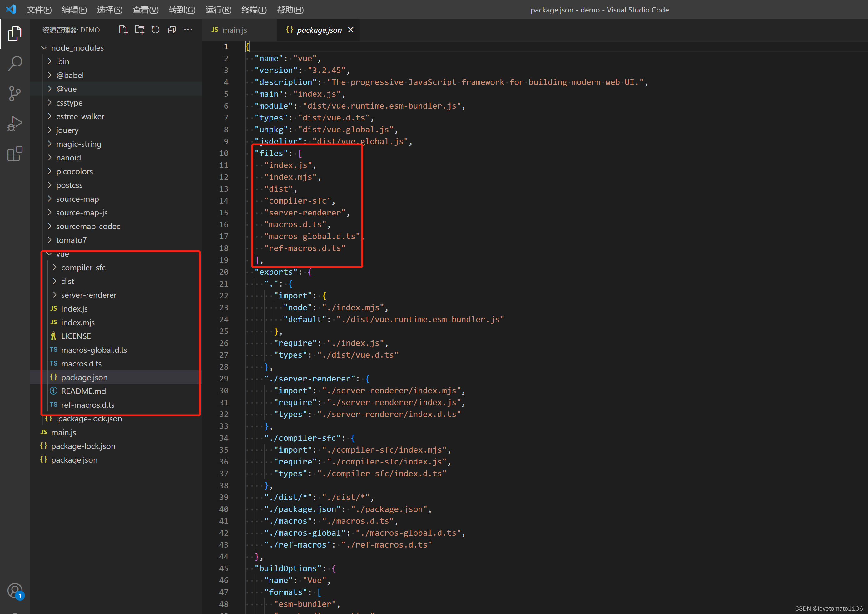Open the 查看(V) menu
The height and width of the screenshot is (614, 868).
click(145, 10)
